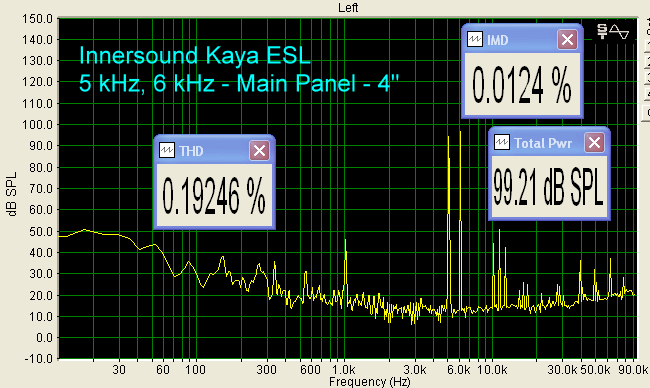
Task: Close the IMD utility window
Action: (568, 40)
